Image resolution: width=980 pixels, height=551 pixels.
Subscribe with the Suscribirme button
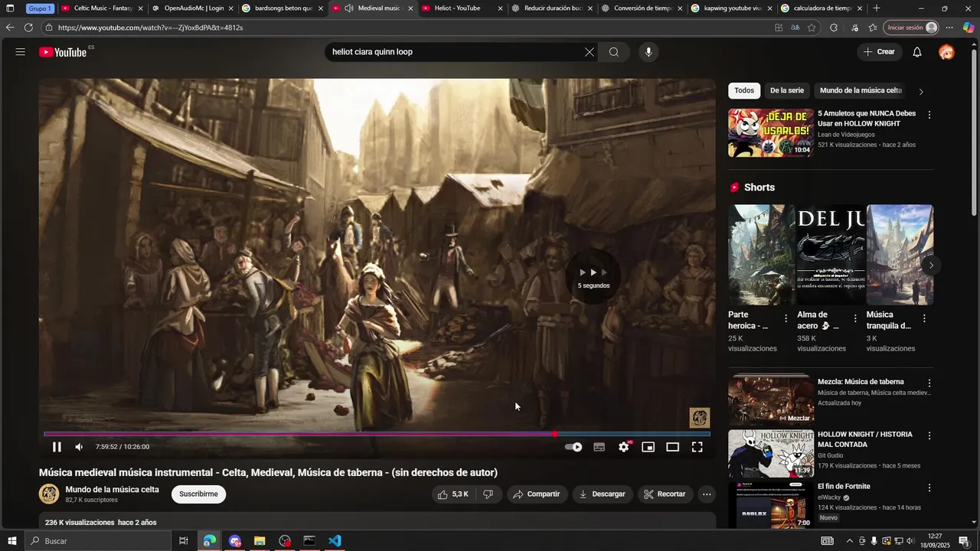coord(198,494)
